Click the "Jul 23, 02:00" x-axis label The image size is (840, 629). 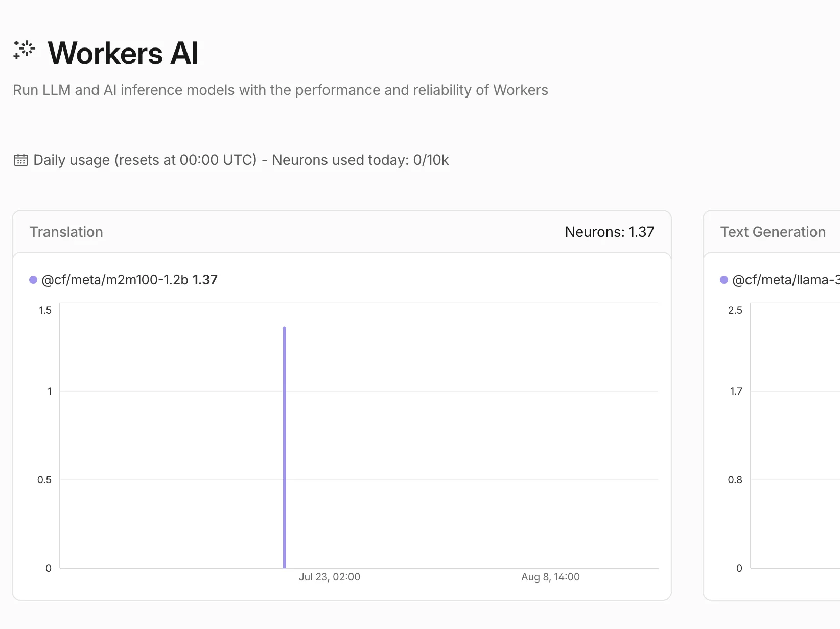(x=330, y=577)
